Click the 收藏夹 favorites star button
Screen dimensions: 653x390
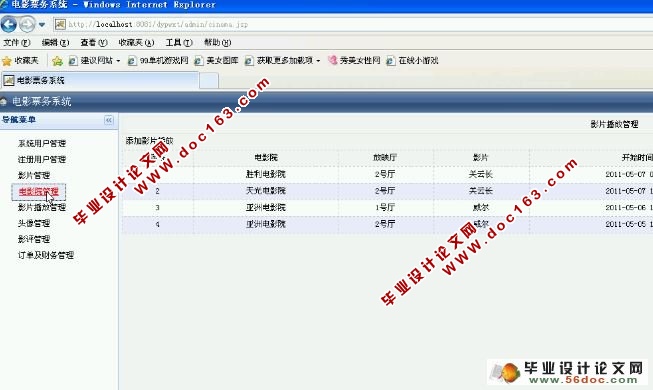pos(20,61)
